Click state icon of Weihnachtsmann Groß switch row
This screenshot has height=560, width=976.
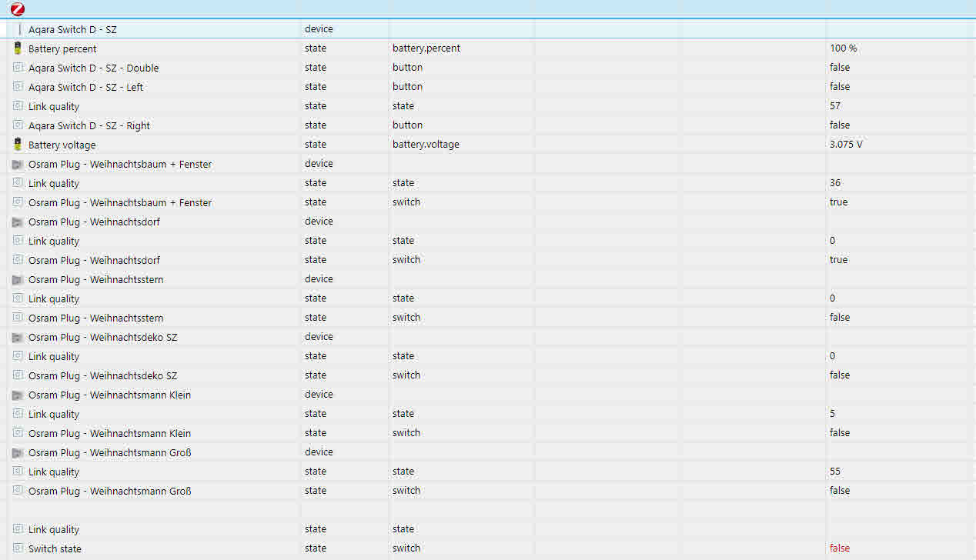pos(18,491)
